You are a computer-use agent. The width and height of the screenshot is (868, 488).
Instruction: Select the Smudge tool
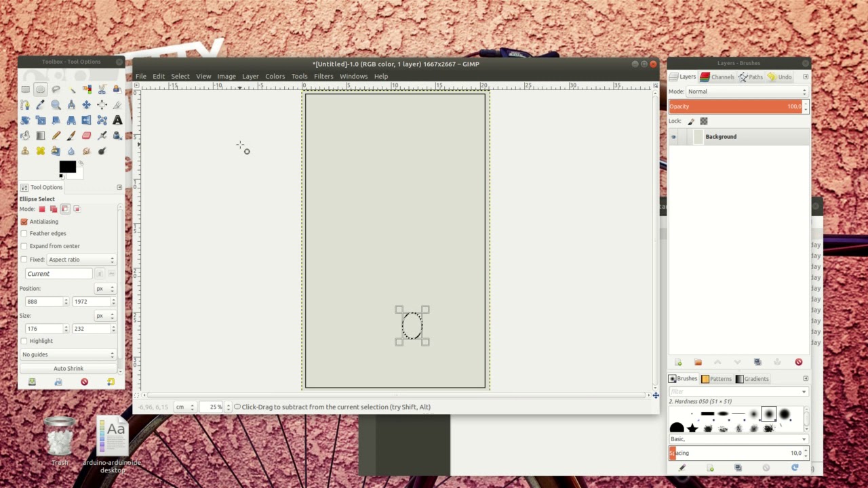pos(86,150)
